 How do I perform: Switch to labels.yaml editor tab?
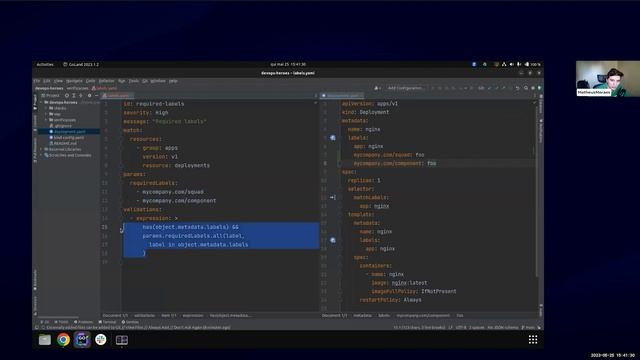click(x=118, y=96)
